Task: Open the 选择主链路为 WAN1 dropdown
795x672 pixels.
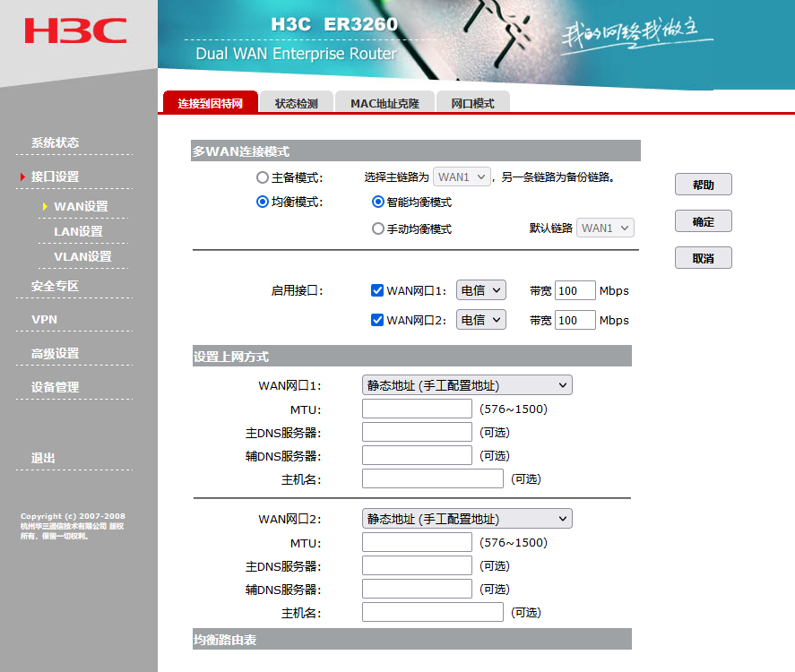Action: (462, 177)
